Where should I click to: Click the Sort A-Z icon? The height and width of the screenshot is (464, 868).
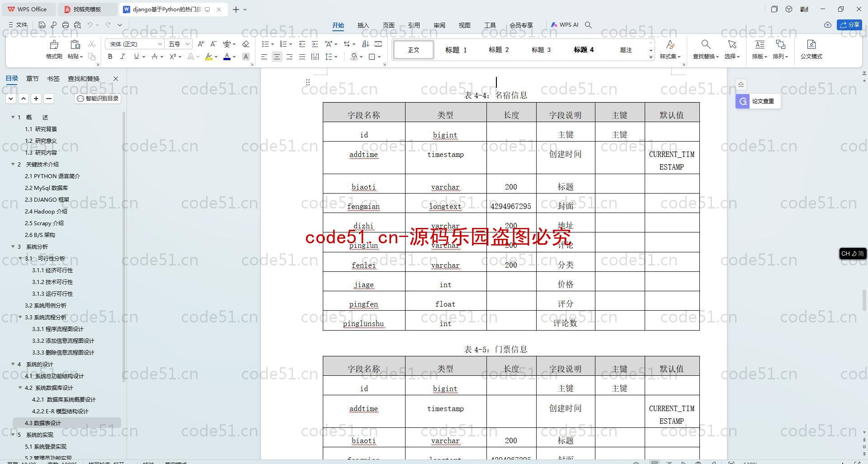[366, 44]
